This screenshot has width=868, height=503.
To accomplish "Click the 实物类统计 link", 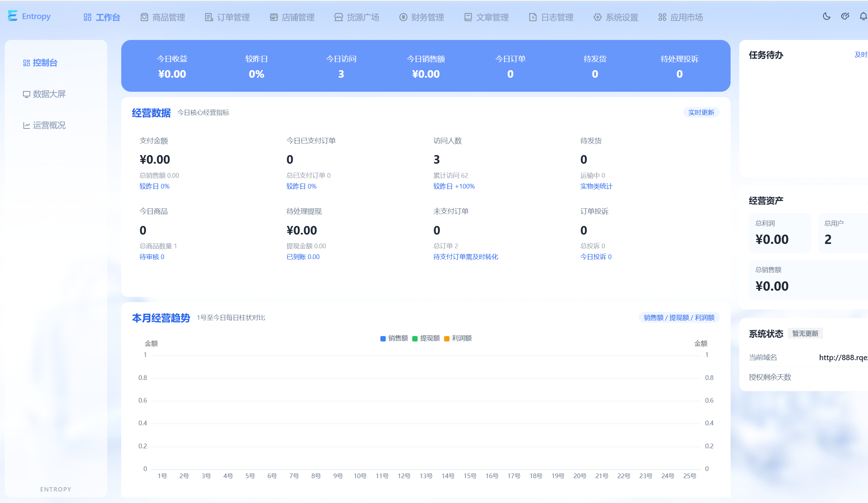I will pos(596,186).
